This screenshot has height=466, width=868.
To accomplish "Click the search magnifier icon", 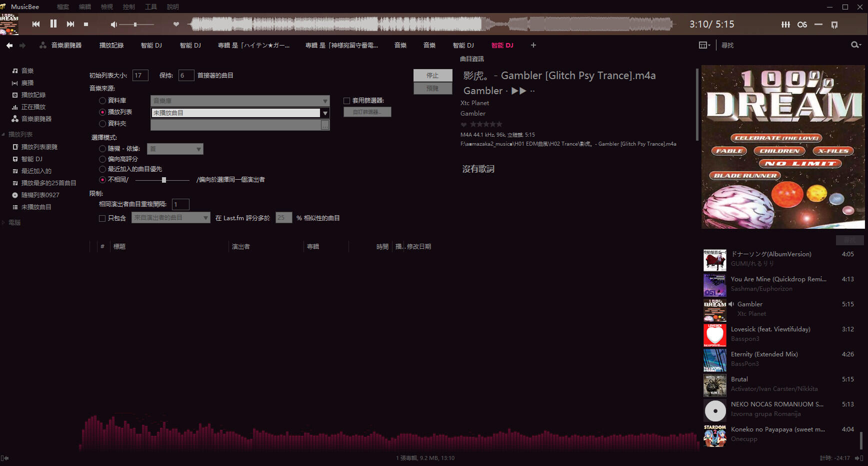I will click(854, 45).
